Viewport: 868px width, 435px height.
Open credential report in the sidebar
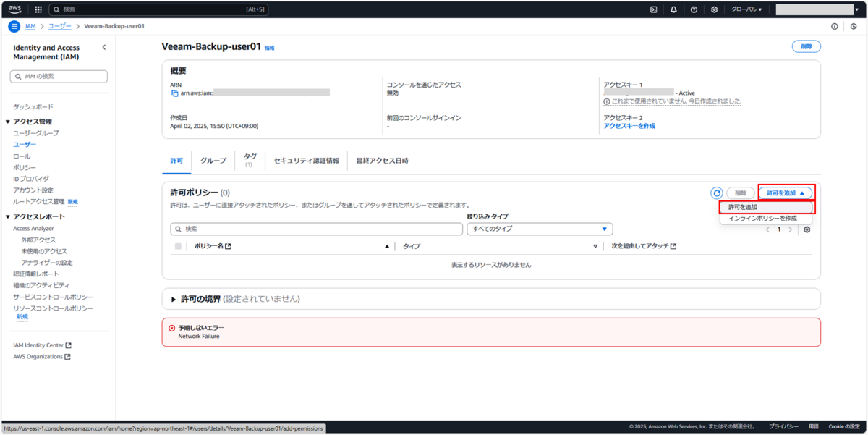click(x=36, y=274)
